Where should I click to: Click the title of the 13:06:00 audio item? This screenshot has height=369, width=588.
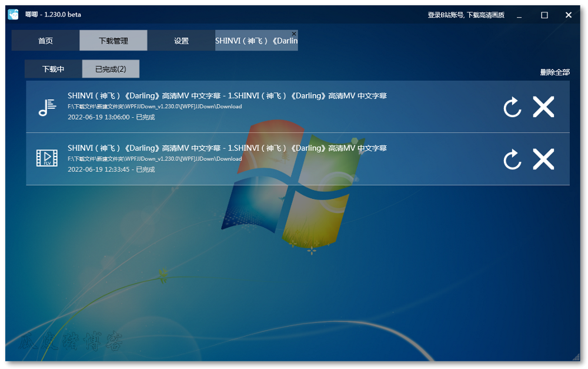coord(227,96)
